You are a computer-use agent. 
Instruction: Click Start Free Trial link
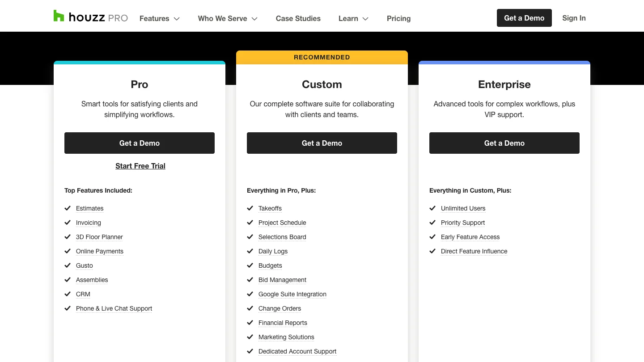point(140,166)
